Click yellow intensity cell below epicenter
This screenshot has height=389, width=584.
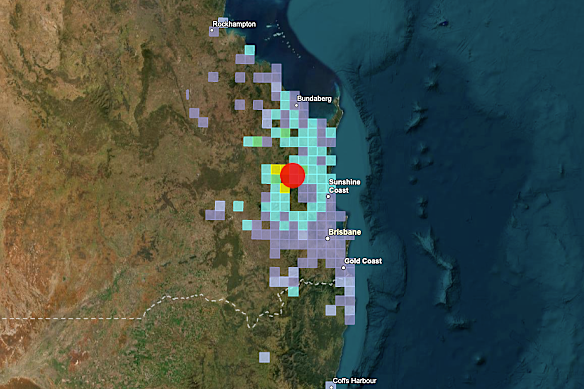click(x=285, y=188)
